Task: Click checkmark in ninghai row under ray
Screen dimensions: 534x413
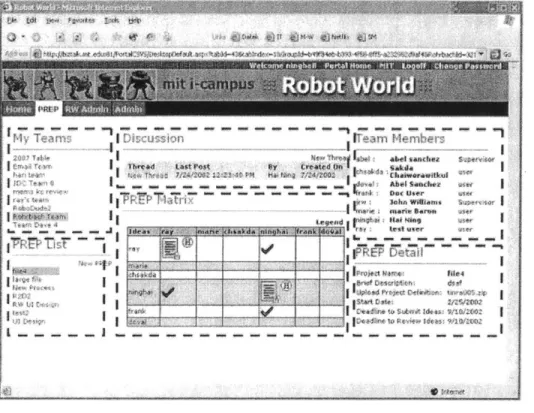Action: click(168, 292)
